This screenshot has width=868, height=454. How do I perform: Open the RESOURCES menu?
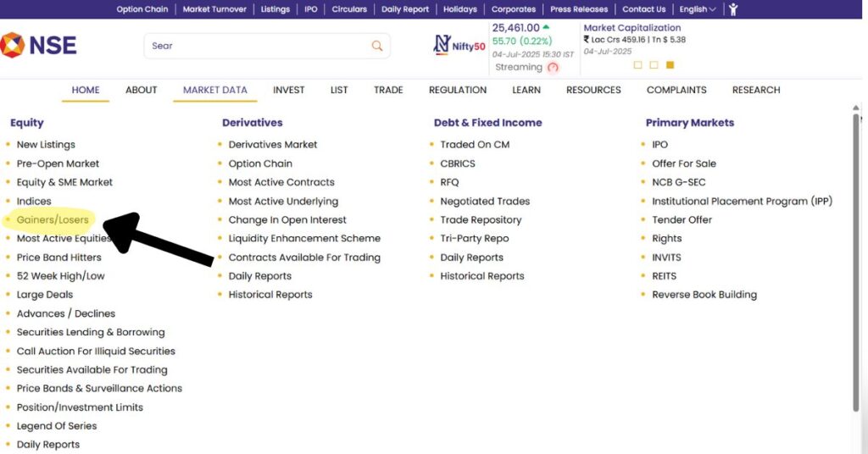pyautogui.click(x=593, y=90)
